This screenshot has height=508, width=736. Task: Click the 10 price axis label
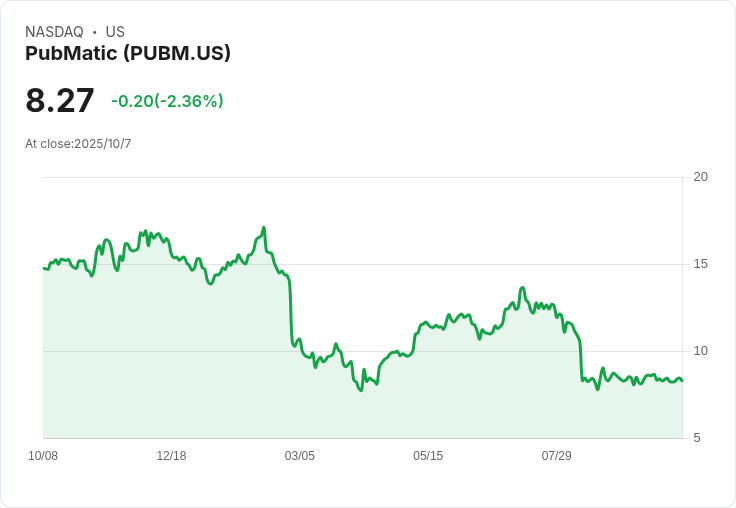click(x=700, y=351)
